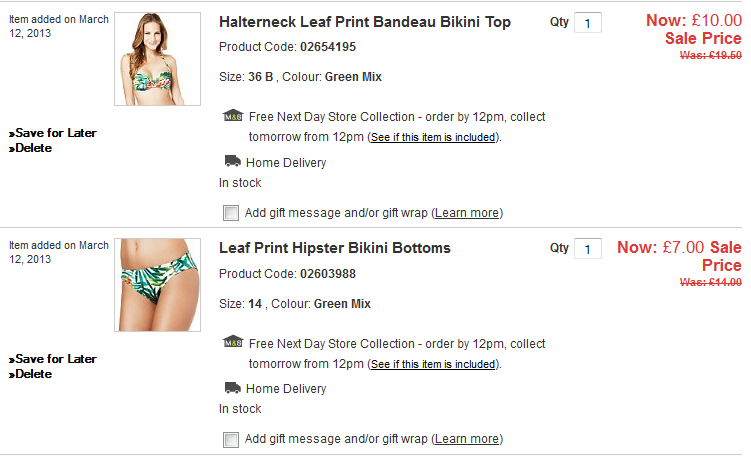The width and height of the screenshot is (751, 458).
Task: Check if bikini bottoms is included in collection
Action: tap(432, 364)
